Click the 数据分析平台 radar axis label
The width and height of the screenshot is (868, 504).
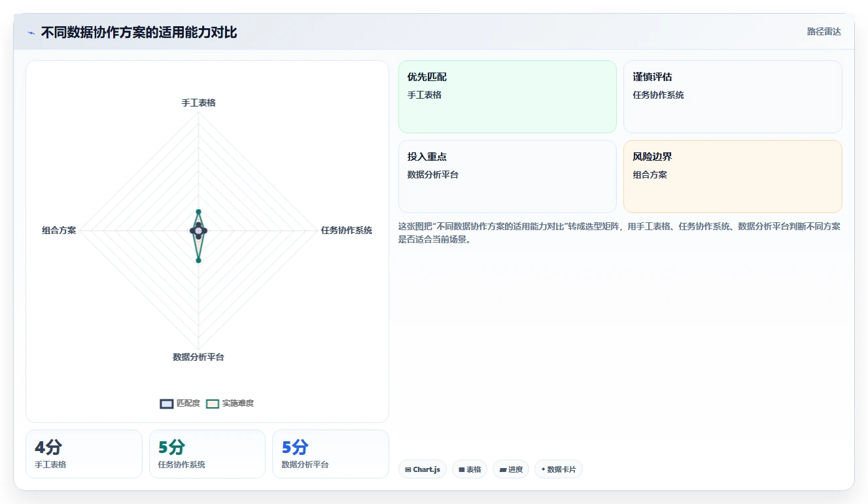point(198,357)
